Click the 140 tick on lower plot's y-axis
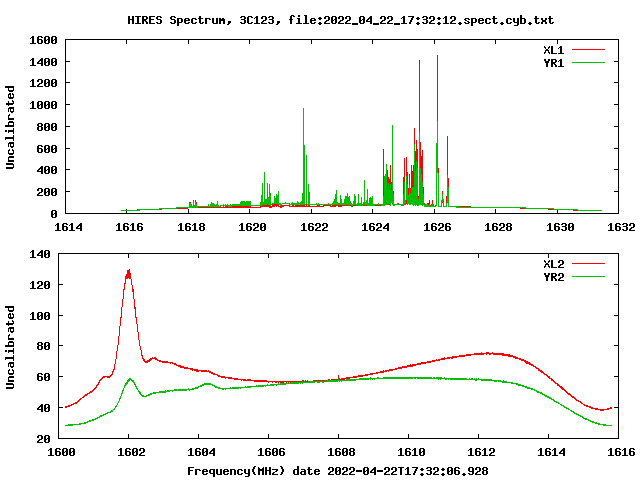 click(x=40, y=254)
